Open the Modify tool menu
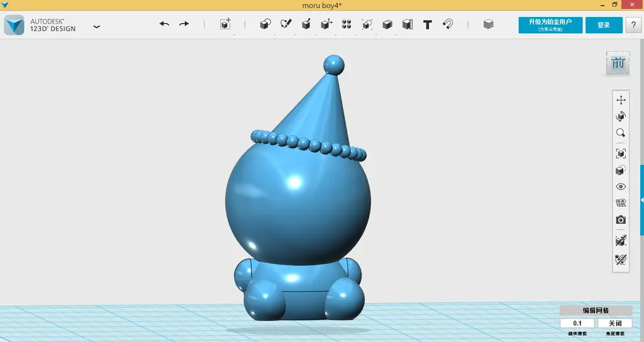Viewport: 644px width, 342px height. tap(326, 25)
